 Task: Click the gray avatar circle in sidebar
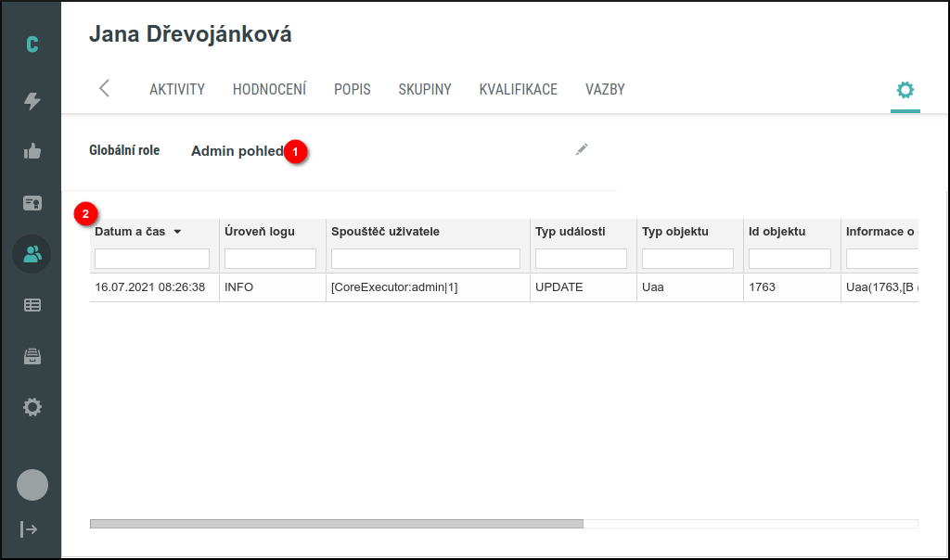coord(31,484)
